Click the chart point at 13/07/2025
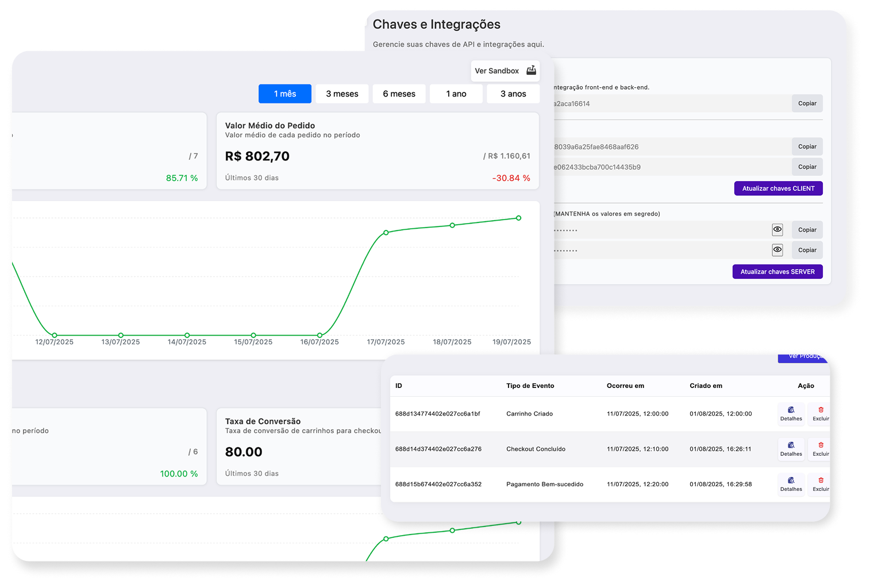 point(121,335)
